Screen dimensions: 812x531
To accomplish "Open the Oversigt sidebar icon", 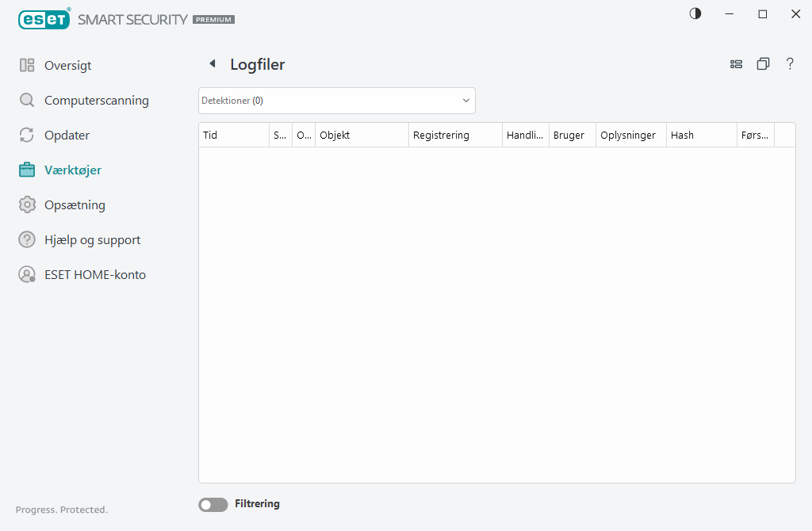I will click(x=27, y=65).
